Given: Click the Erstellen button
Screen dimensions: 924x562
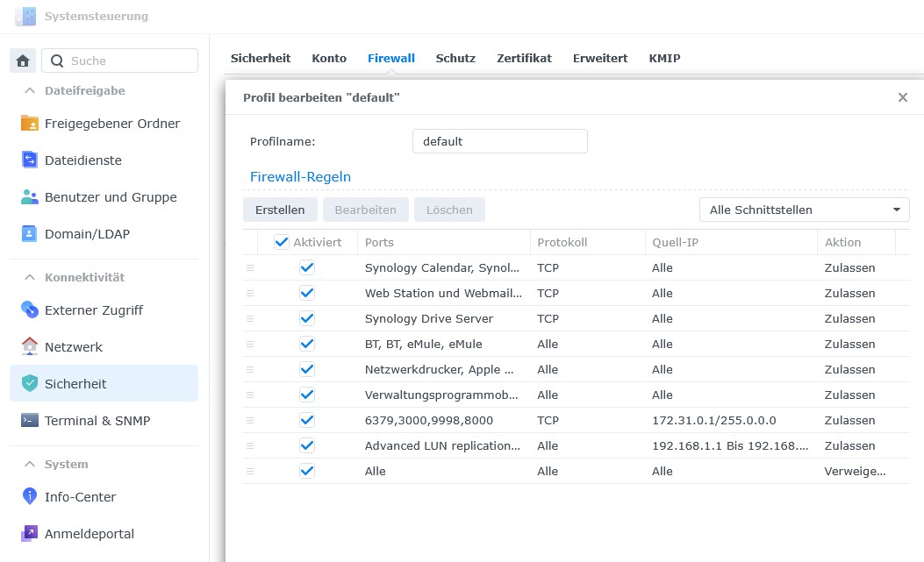Looking at the screenshot, I should (x=280, y=210).
